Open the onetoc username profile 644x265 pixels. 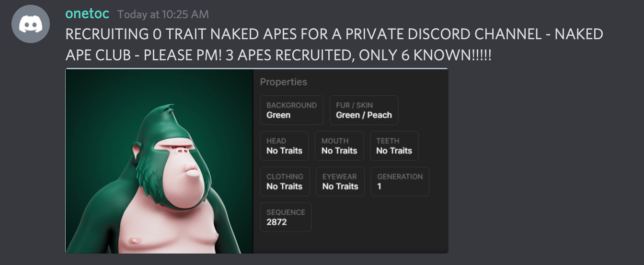[x=88, y=13]
